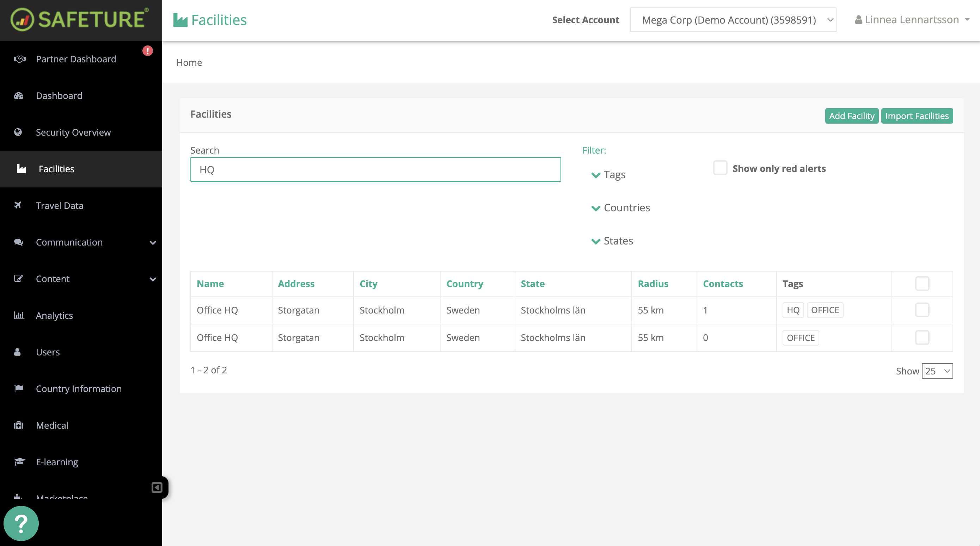Click the Travel Data airplane icon
This screenshot has height=546, width=980.
pyautogui.click(x=18, y=205)
